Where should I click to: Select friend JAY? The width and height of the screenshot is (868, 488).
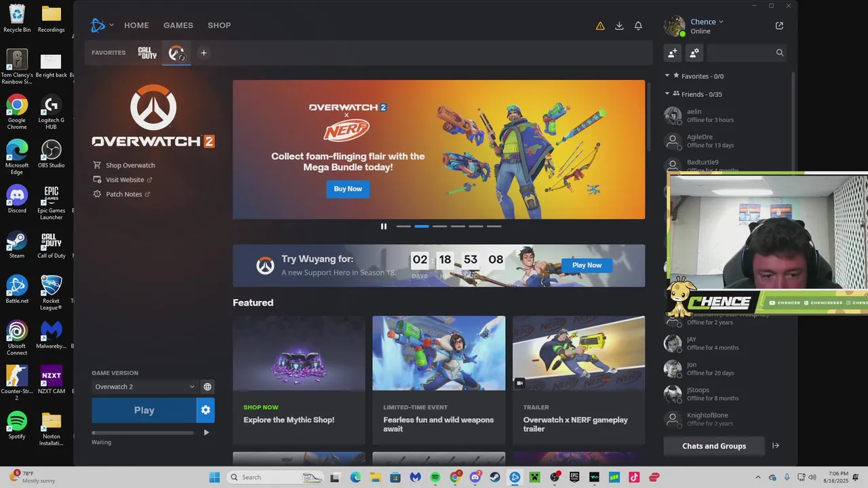(724, 343)
